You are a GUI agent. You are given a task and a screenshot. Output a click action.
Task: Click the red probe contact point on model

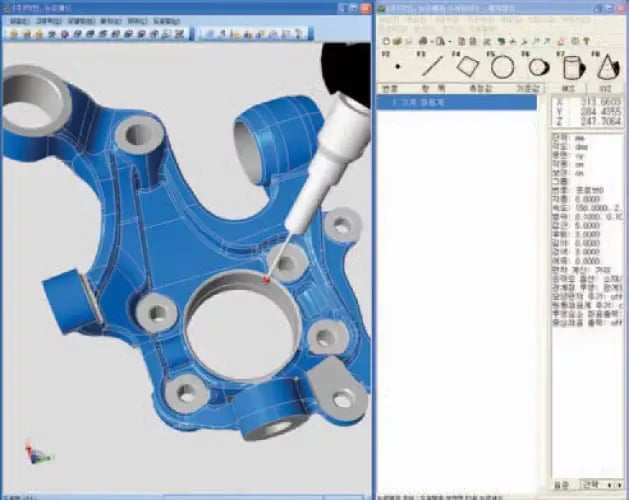click(x=267, y=281)
